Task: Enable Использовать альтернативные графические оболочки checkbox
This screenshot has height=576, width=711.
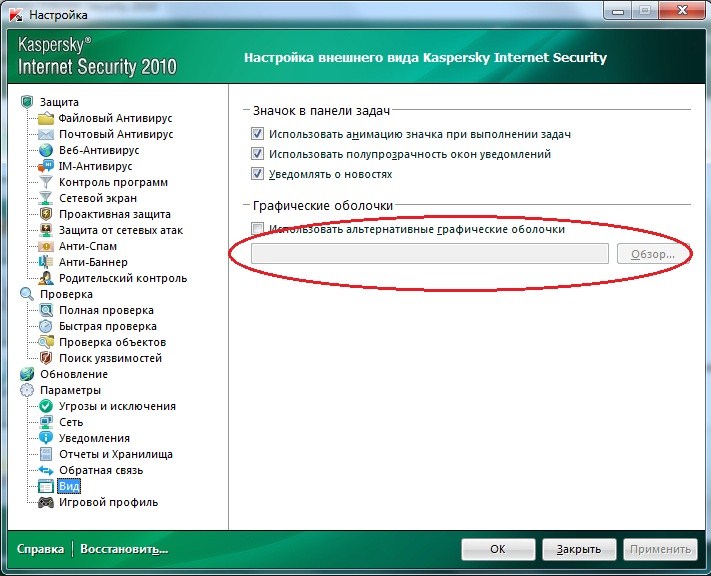Action: point(258,228)
